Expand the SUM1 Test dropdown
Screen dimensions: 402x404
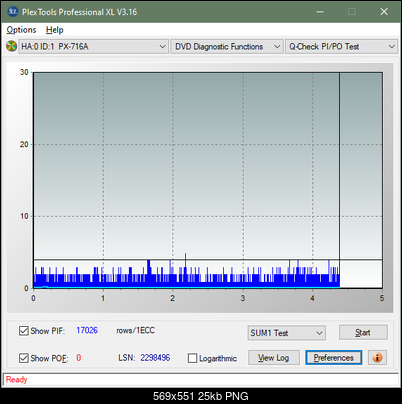pos(287,333)
